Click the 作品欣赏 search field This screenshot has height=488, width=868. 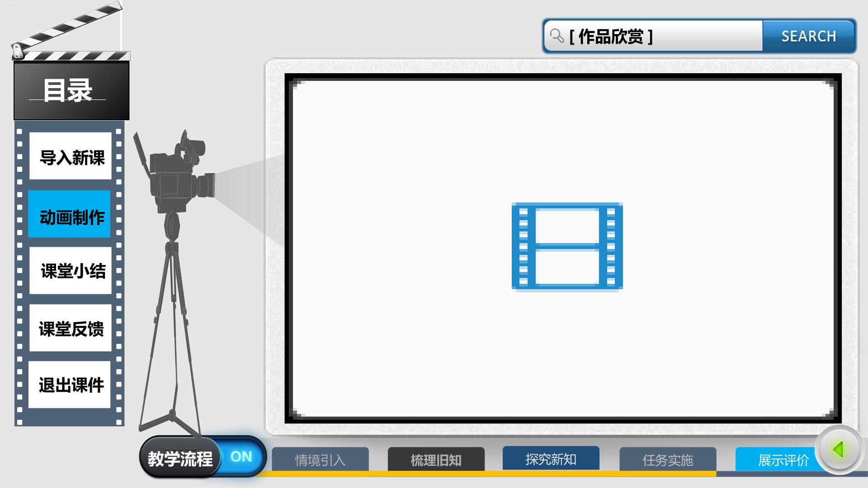point(653,36)
